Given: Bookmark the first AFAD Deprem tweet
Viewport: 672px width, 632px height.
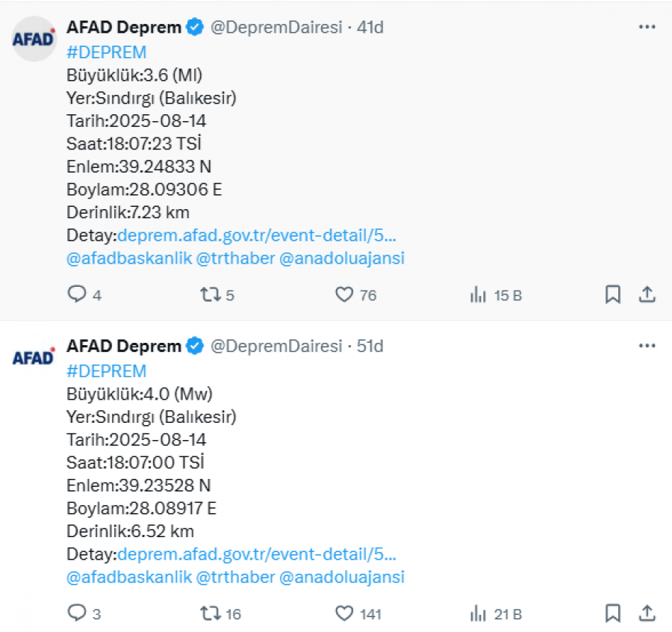Looking at the screenshot, I should point(613,294).
